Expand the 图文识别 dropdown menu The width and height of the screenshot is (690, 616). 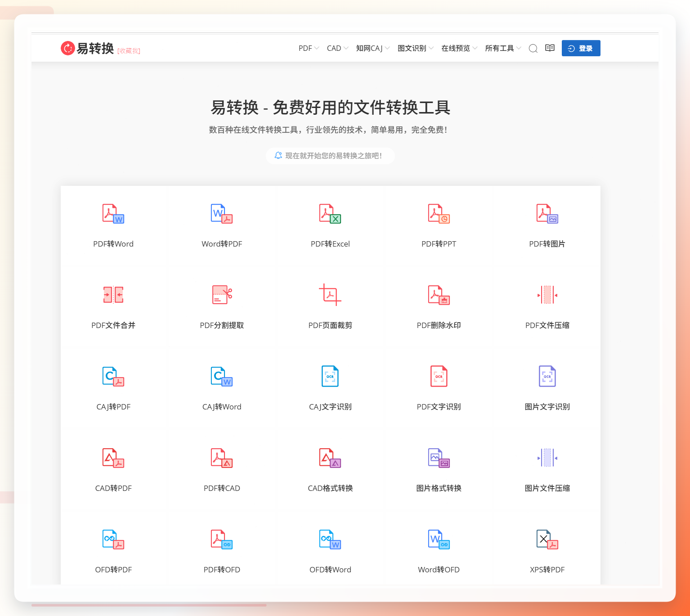[x=416, y=48]
